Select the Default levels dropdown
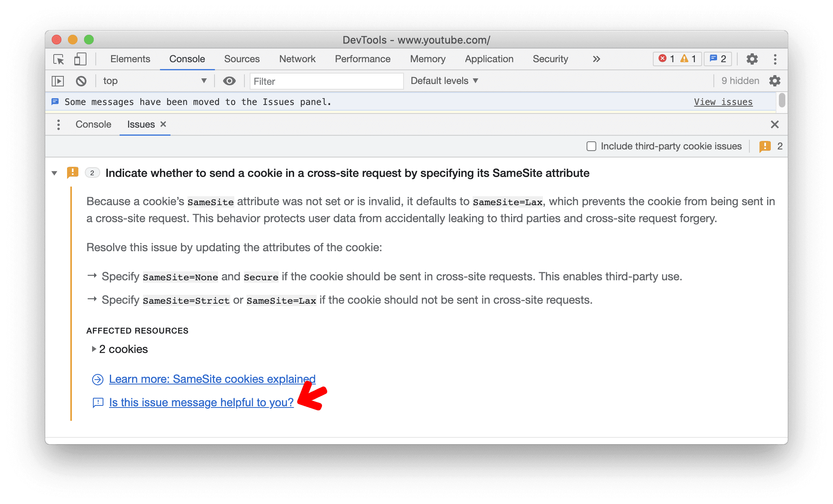Image resolution: width=833 pixels, height=504 pixels. point(445,80)
